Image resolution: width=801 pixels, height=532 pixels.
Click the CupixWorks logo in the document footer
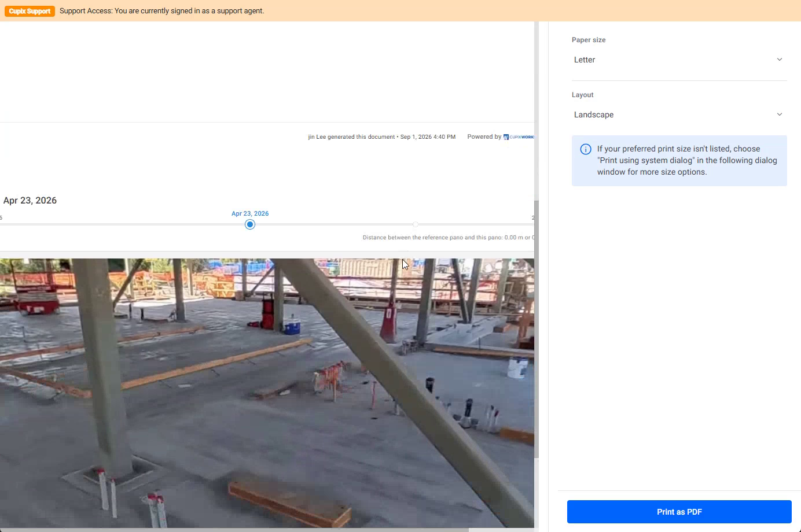point(519,137)
